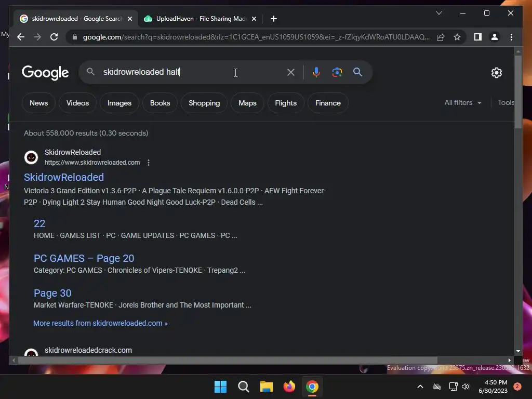Image resolution: width=532 pixels, height=399 pixels.
Task: Open the Page 30 sitelink
Action: tap(52, 293)
